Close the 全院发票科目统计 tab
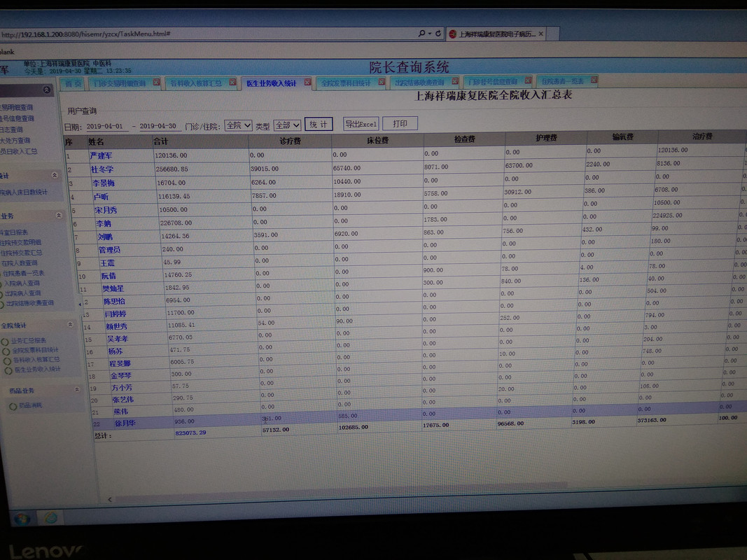This screenshot has width=747, height=560. click(382, 82)
